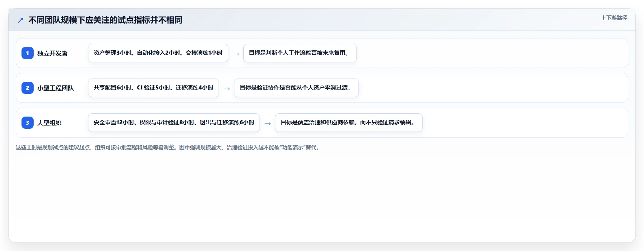The height and width of the screenshot is (251, 644).
Task: Click the diagonal arrow icon beside the title
Action: click(21, 20)
